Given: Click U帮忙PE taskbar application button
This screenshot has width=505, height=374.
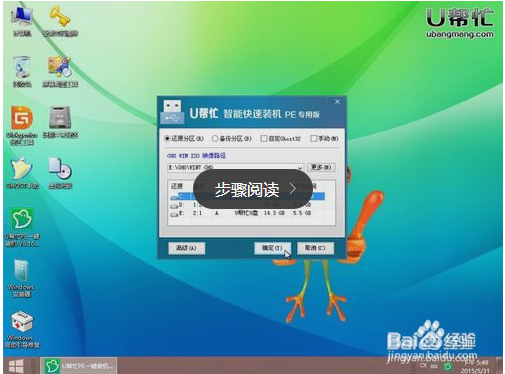Looking at the screenshot, I should [x=79, y=366].
